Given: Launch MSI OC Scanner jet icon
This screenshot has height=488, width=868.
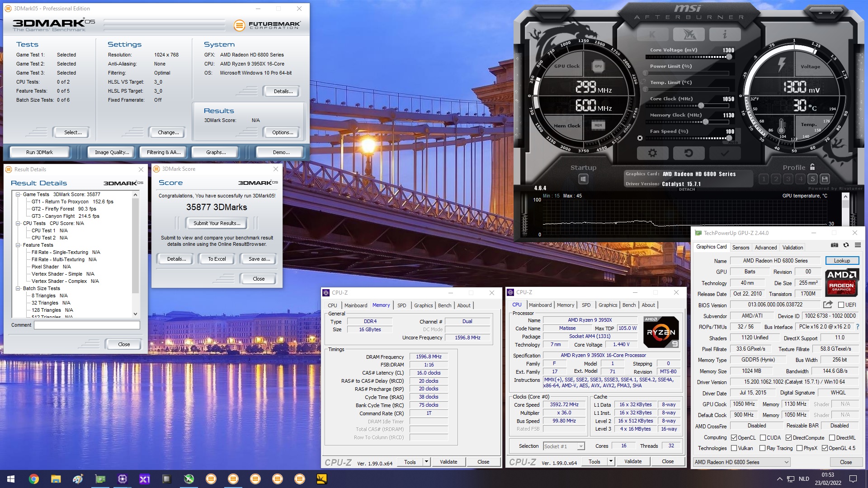Looking at the screenshot, I should pos(688,34).
